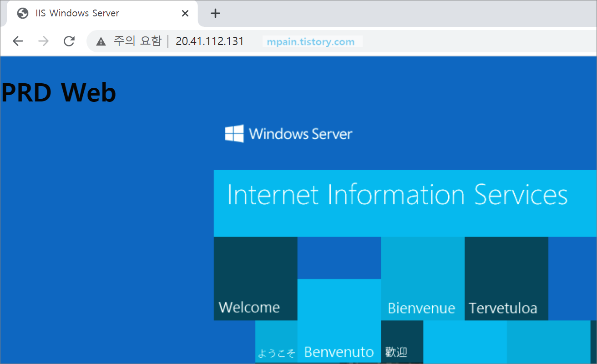Open a new tab with the plus button
Image resolution: width=597 pixels, height=364 pixels.
[215, 14]
